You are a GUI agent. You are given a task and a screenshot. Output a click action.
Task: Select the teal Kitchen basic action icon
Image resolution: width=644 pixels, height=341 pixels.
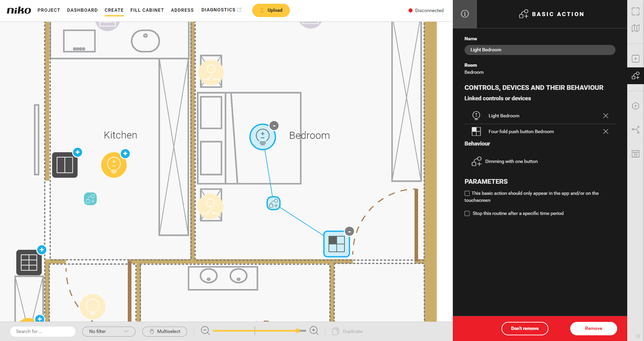pos(90,199)
